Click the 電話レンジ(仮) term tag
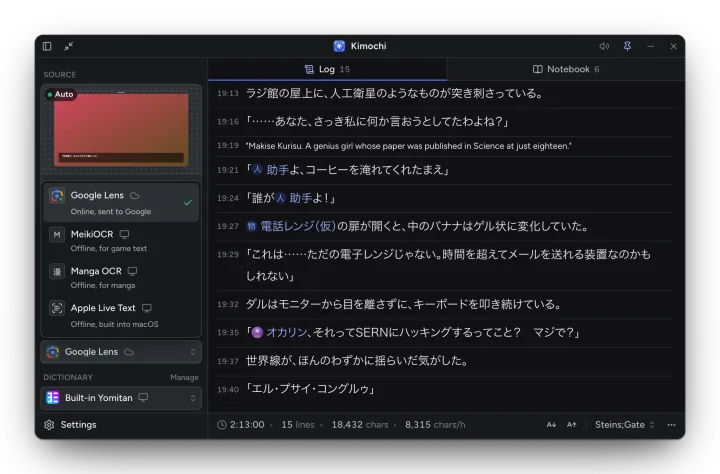The width and height of the screenshot is (720, 474). coord(298,226)
